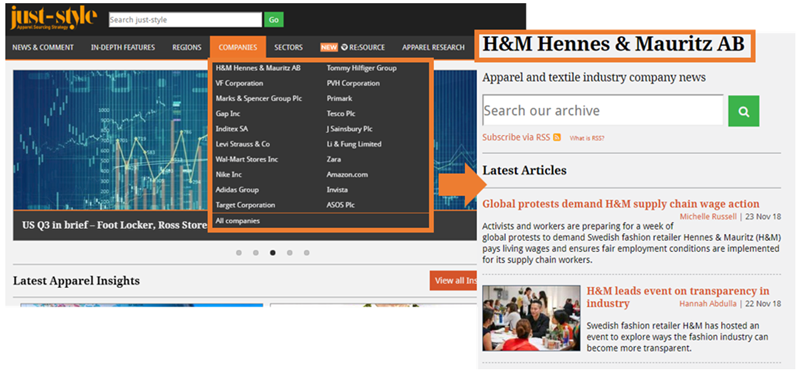800x371 pixels.
Task: Click author name Michelle Russell
Action: (708, 216)
